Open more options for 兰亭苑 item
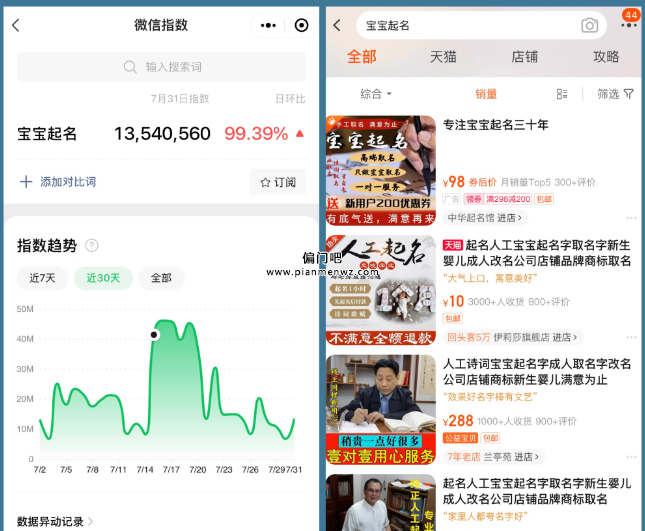The image size is (645, 531). click(631, 457)
